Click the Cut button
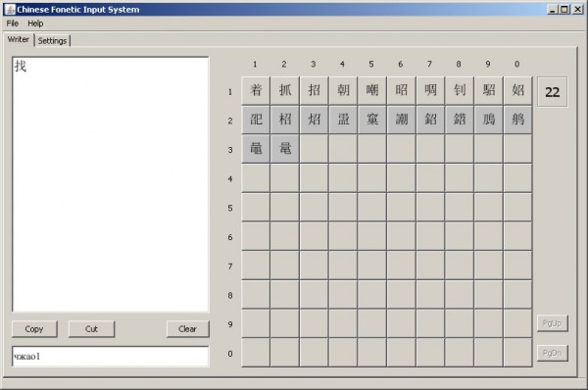 (x=91, y=329)
